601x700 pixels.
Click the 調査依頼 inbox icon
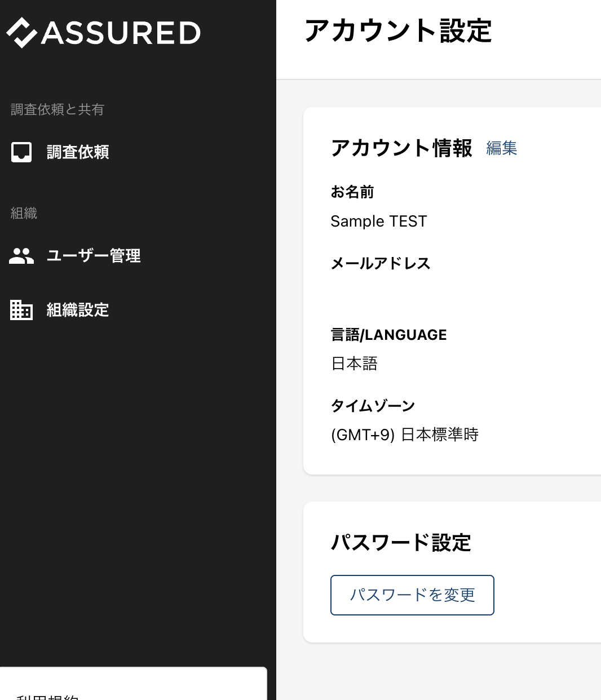[21, 152]
